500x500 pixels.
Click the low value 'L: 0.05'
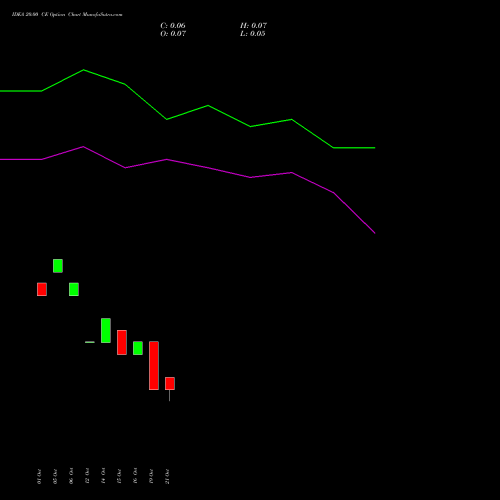pos(253,34)
